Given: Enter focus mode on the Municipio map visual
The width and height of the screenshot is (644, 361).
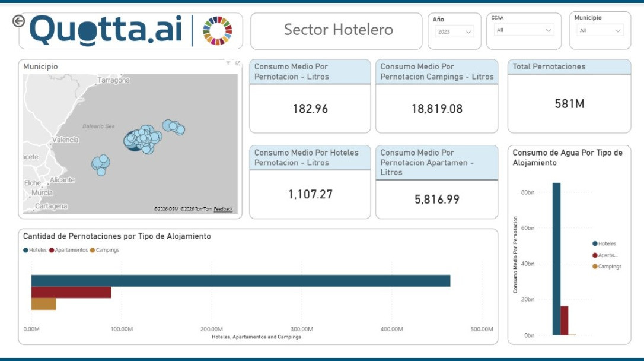Looking at the screenshot, I should pos(238,63).
